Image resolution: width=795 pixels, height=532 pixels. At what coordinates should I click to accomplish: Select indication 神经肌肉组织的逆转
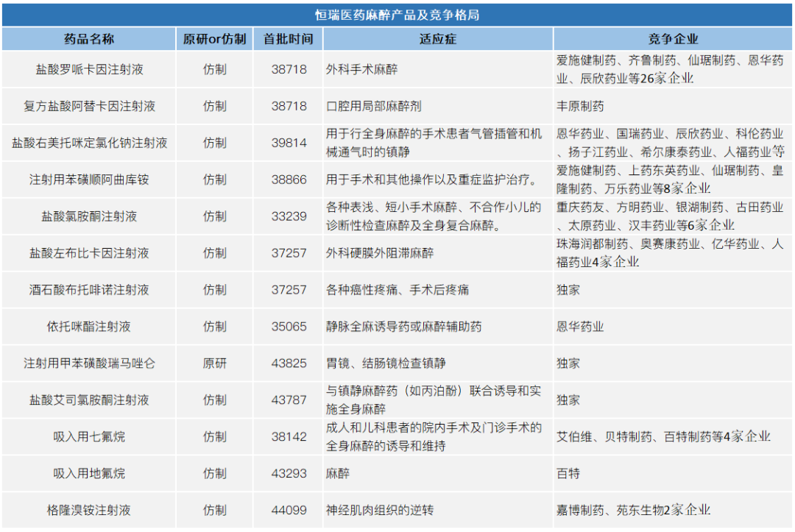(380, 510)
